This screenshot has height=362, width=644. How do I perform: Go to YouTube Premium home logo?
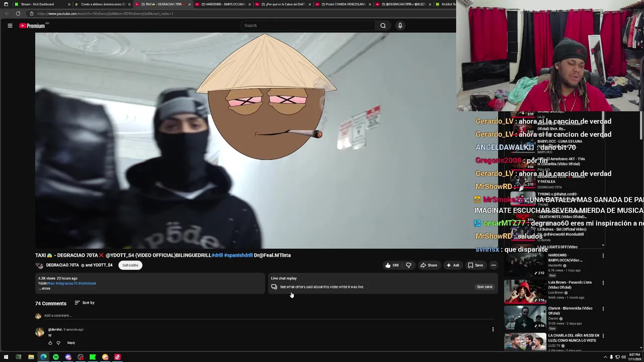click(33, 26)
